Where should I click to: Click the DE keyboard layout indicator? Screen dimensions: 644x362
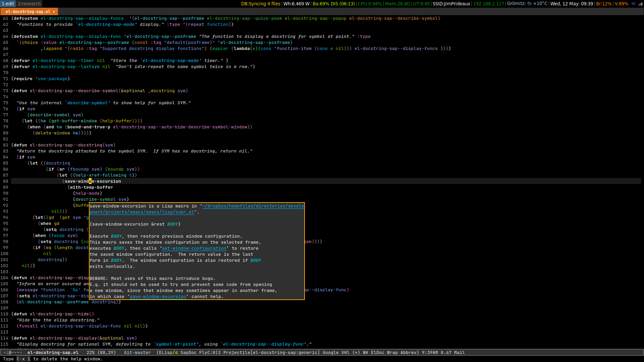[x=634, y=4]
